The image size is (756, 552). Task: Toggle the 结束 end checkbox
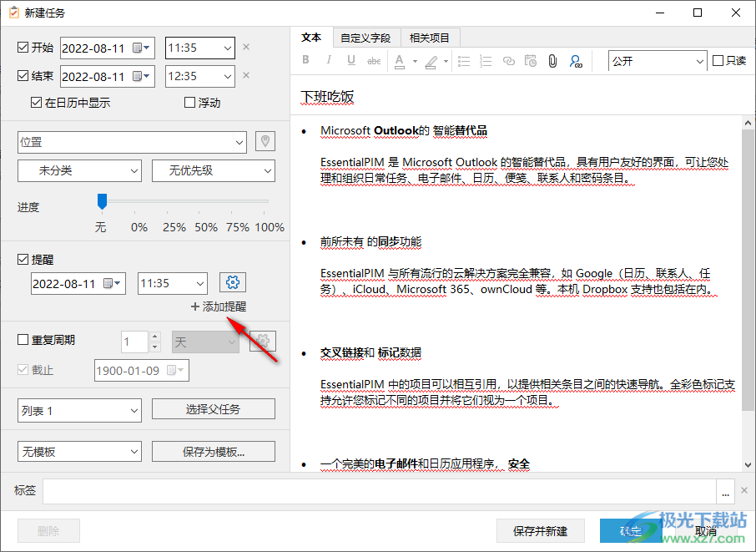click(23, 75)
